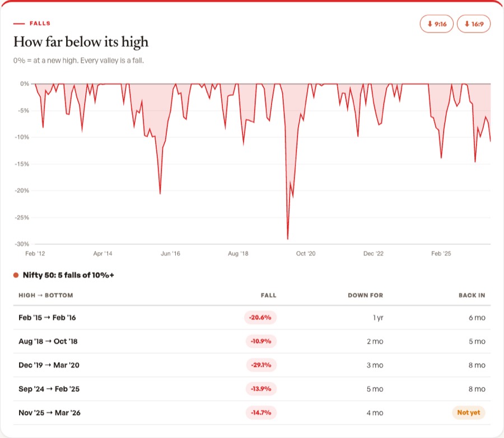Screen dimensions: 504x438
Task: Click the '8 mo' back-in value for Sep '24
Action: [x=477, y=389]
